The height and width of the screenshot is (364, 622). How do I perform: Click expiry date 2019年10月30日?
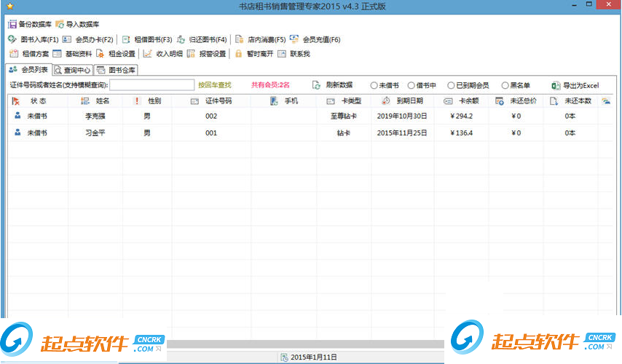(402, 116)
